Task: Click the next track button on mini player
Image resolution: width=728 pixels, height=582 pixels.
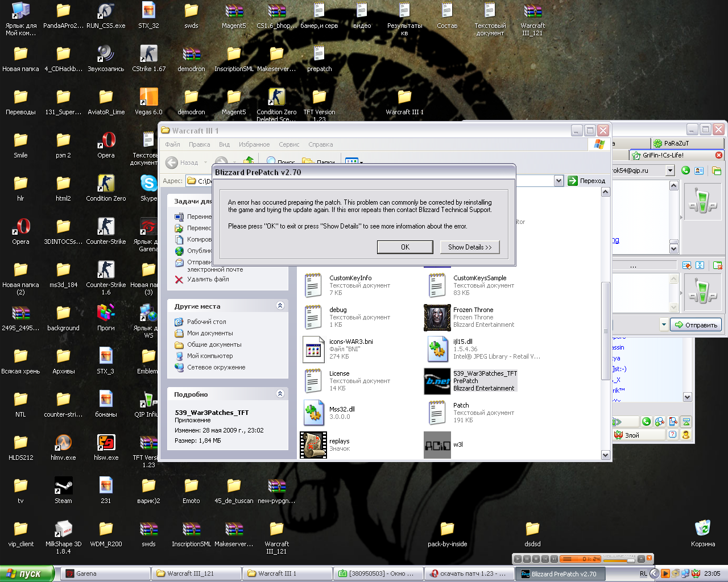Action: point(554,559)
